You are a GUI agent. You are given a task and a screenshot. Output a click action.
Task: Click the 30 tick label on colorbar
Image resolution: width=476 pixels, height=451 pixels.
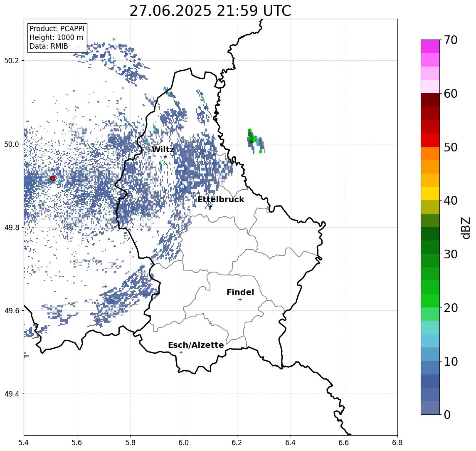pyautogui.click(x=451, y=254)
